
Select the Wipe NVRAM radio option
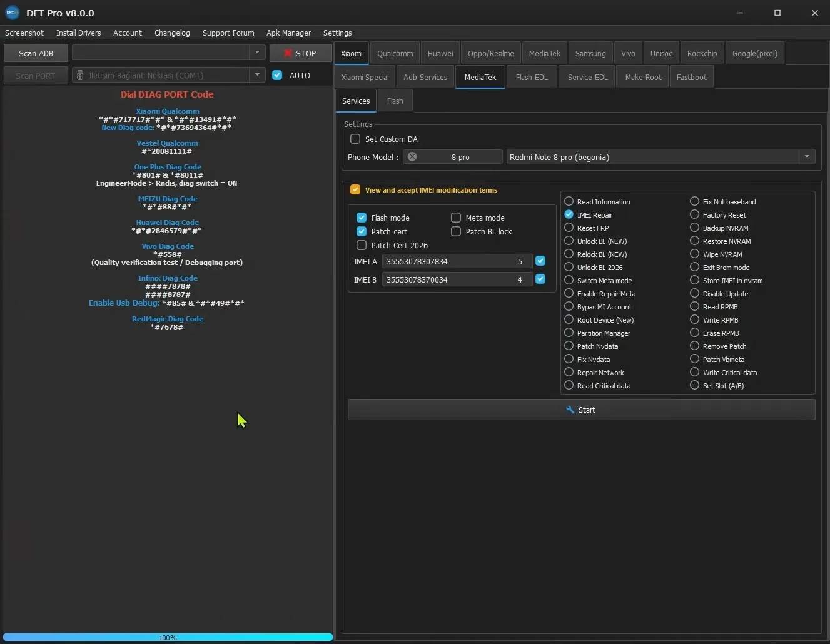coord(694,254)
